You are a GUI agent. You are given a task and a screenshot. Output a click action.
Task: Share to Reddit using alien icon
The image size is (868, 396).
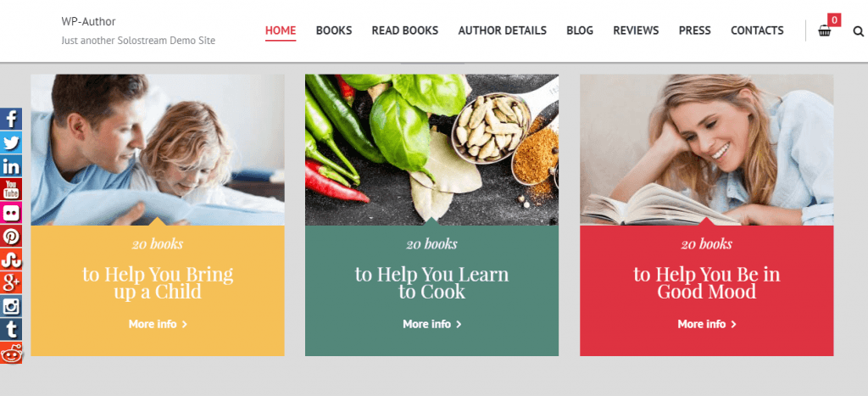pos(11,352)
